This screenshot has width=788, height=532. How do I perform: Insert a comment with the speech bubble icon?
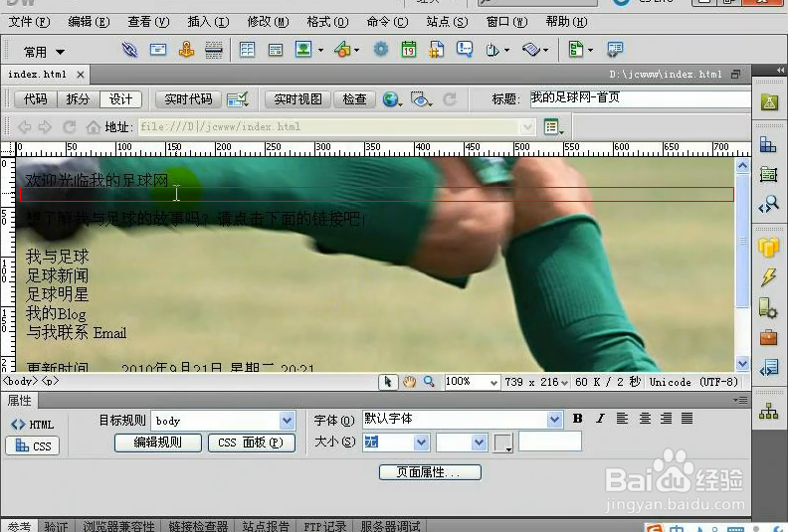click(465, 50)
